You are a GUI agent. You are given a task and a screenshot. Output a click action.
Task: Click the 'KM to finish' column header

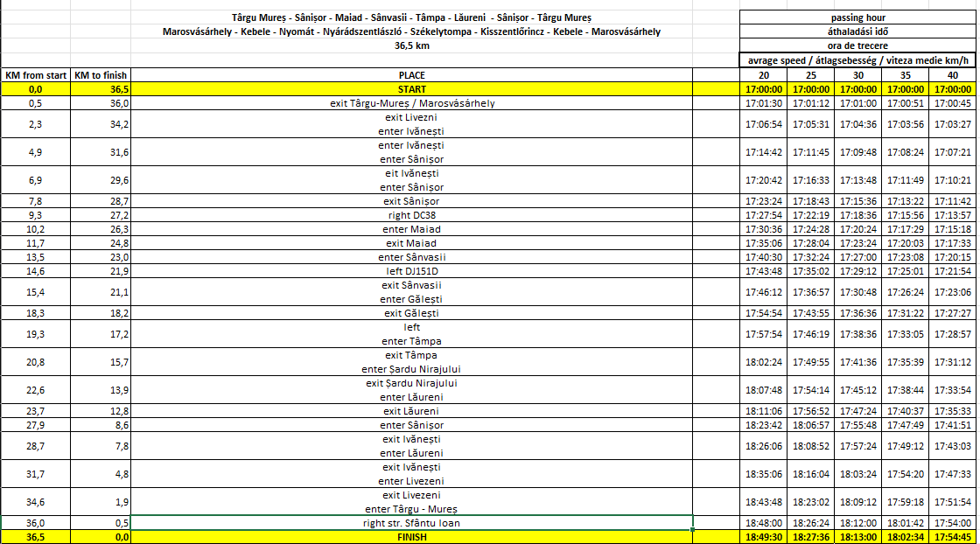(101, 75)
